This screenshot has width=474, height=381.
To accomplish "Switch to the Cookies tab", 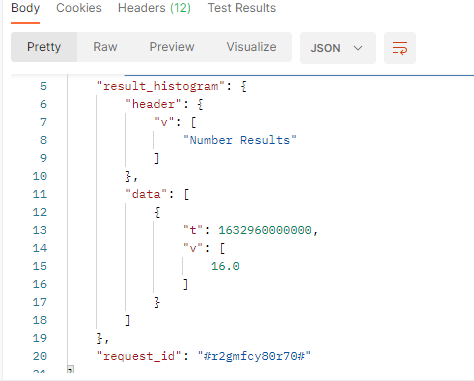I will pos(79,8).
